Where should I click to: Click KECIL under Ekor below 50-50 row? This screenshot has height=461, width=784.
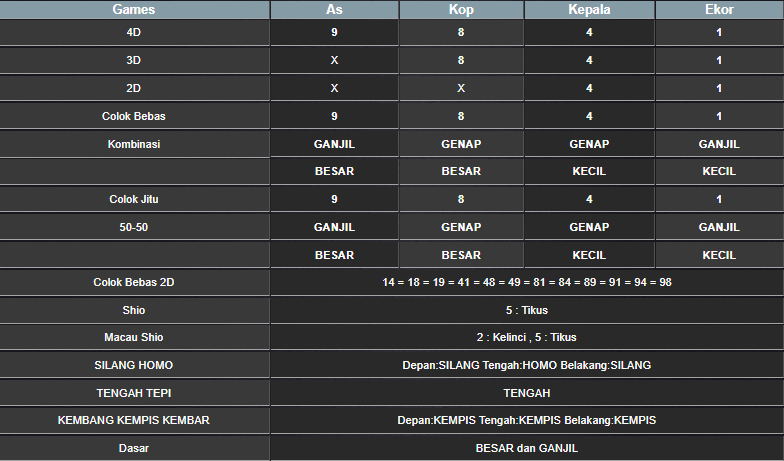pos(719,256)
